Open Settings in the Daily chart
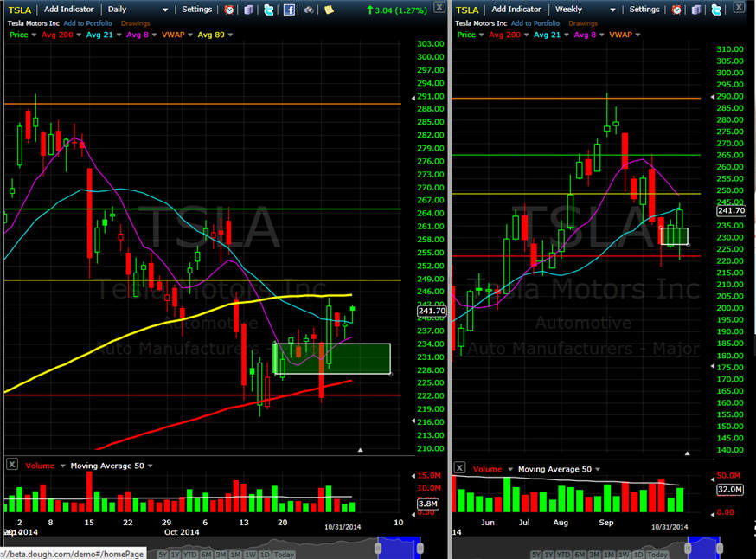 point(196,10)
